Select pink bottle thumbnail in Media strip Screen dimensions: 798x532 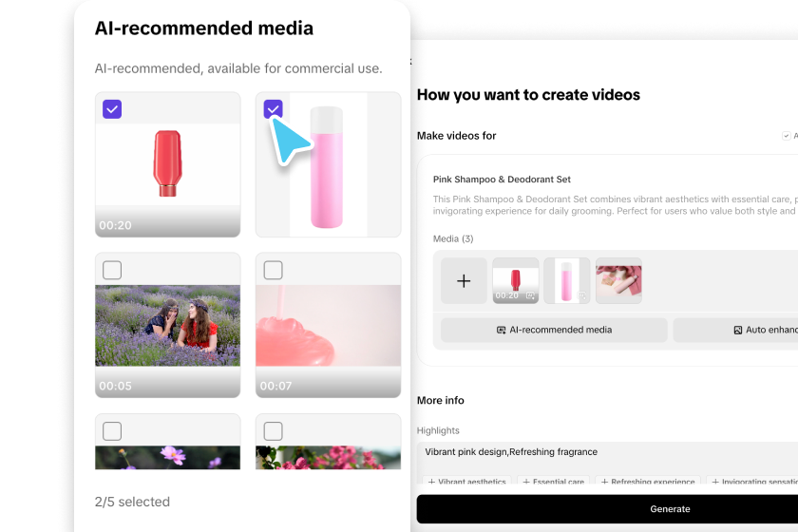tap(567, 281)
